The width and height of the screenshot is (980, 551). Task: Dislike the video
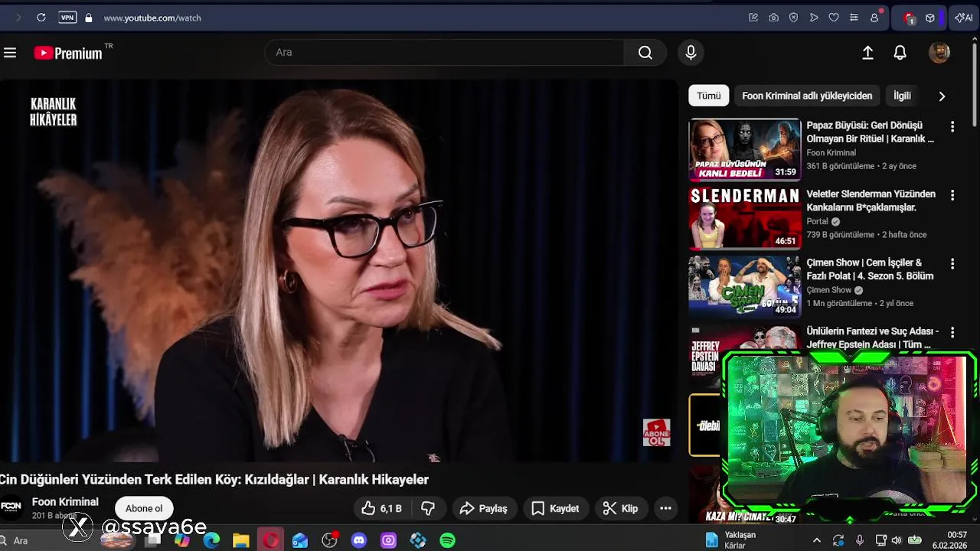tap(429, 508)
